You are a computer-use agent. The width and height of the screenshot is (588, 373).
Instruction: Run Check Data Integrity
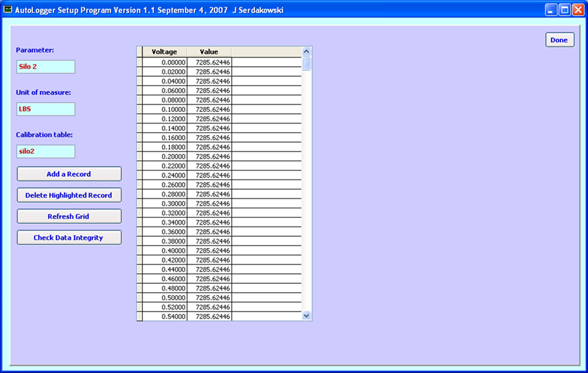(69, 237)
